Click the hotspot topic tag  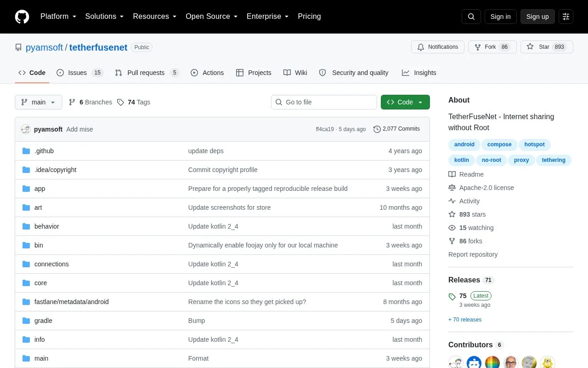[x=534, y=144]
